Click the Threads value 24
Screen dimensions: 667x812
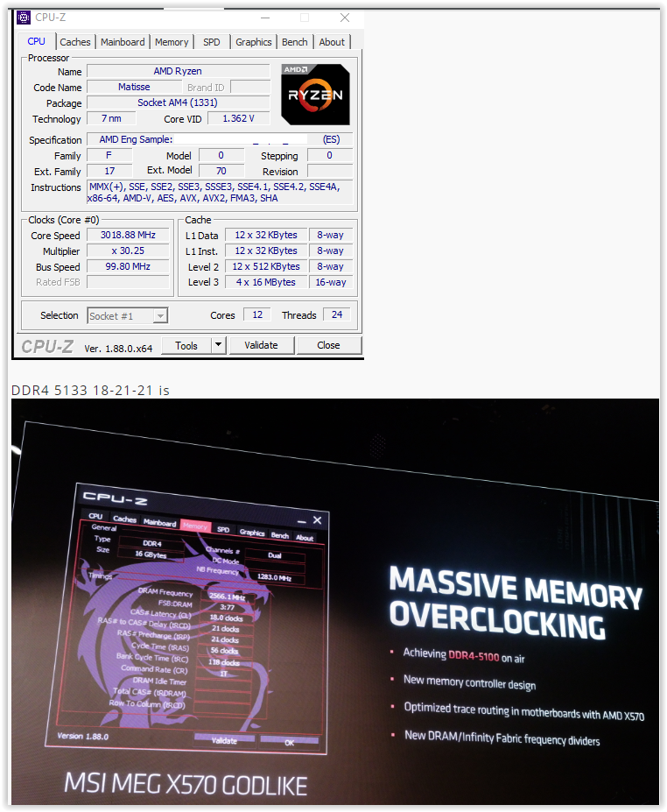pos(337,314)
